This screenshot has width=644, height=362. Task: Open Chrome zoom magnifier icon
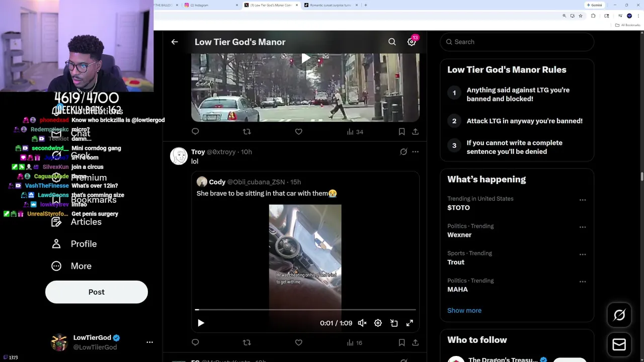point(564,16)
